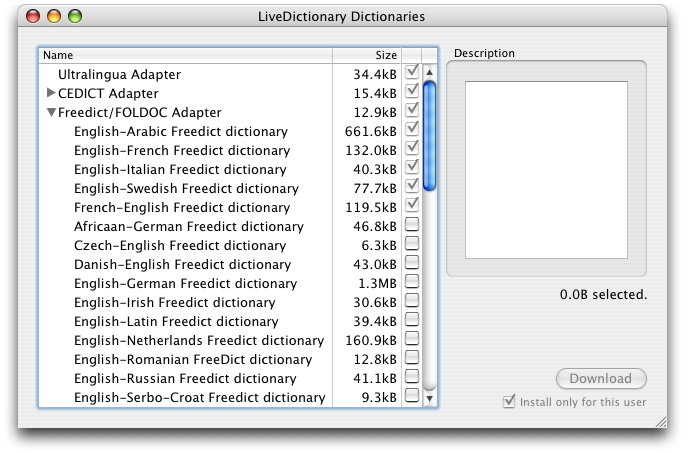The height and width of the screenshot is (453, 689).
Task: Check the English-Serbo-Croat Freedict dictionary checkbox
Action: coord(412,395)
